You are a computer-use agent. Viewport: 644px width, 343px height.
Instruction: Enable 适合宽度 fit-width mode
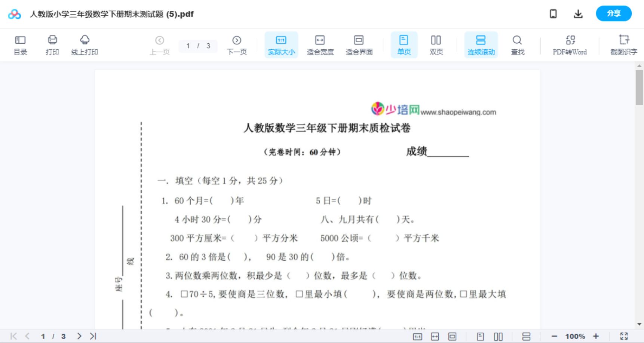pos(320,45)
